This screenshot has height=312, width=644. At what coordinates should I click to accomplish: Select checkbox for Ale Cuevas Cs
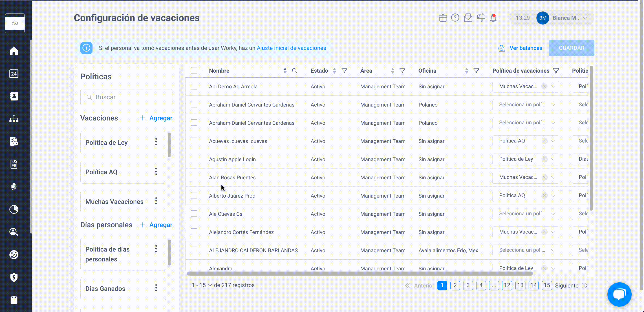tap(194, 214)
